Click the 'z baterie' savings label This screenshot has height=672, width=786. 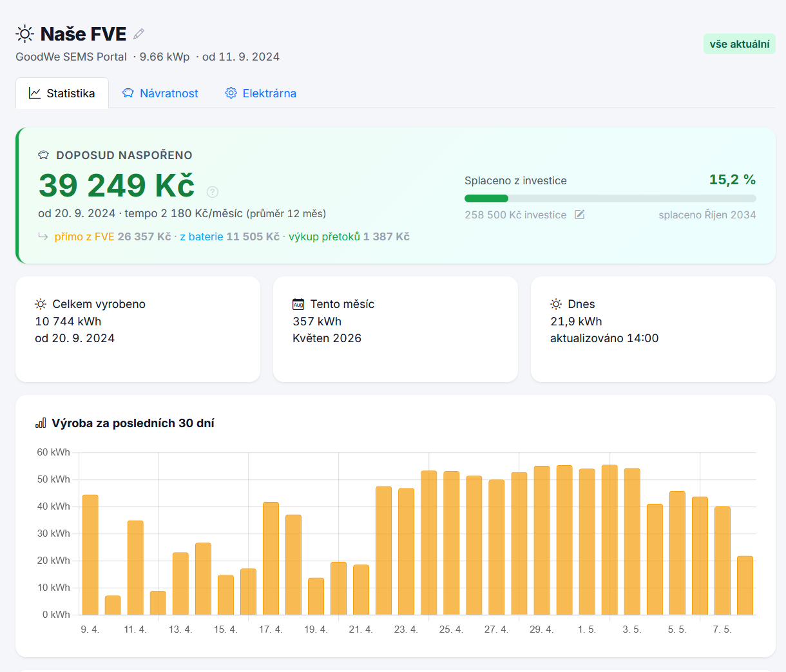tap(202, 236)
